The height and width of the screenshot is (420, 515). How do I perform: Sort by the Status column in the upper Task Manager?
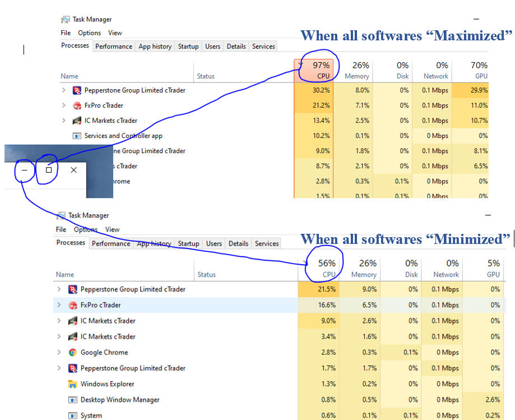point(244,71)
